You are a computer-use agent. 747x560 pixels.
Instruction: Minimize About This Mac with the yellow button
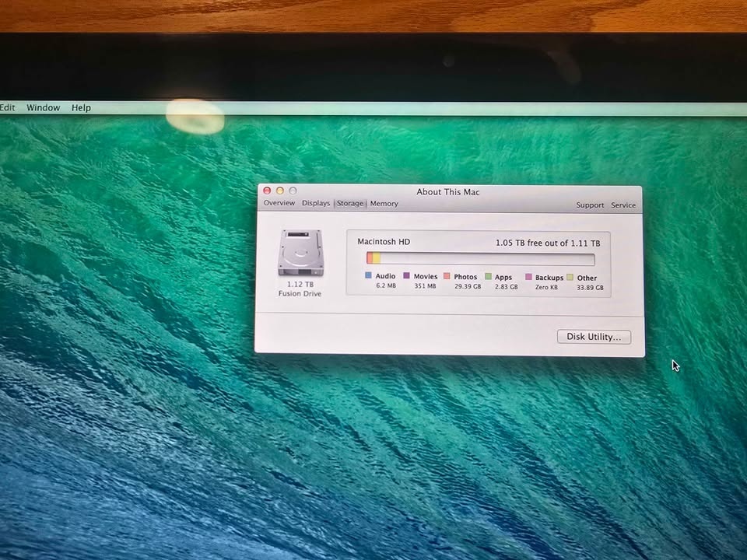click(x=280, y=191)
